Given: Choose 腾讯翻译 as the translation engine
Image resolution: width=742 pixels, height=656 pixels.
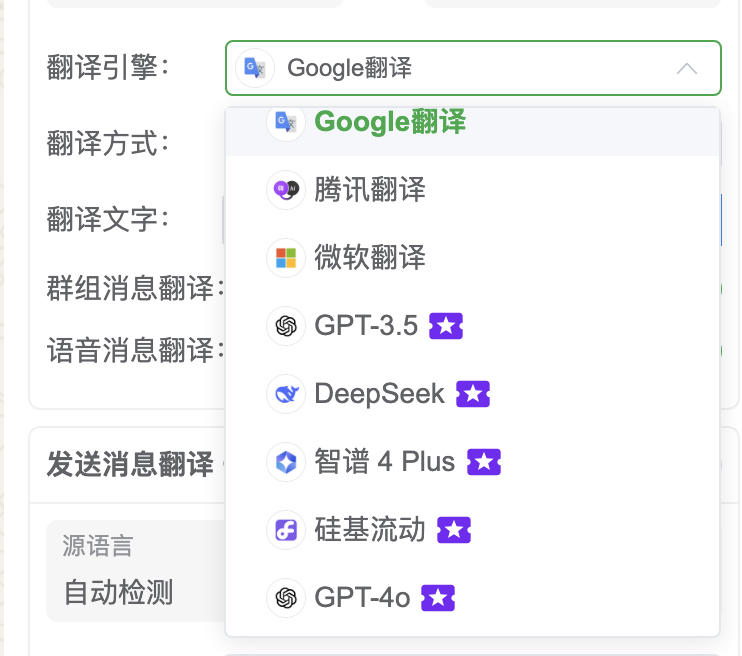Looking at the screenshot, I should (472, 189).
